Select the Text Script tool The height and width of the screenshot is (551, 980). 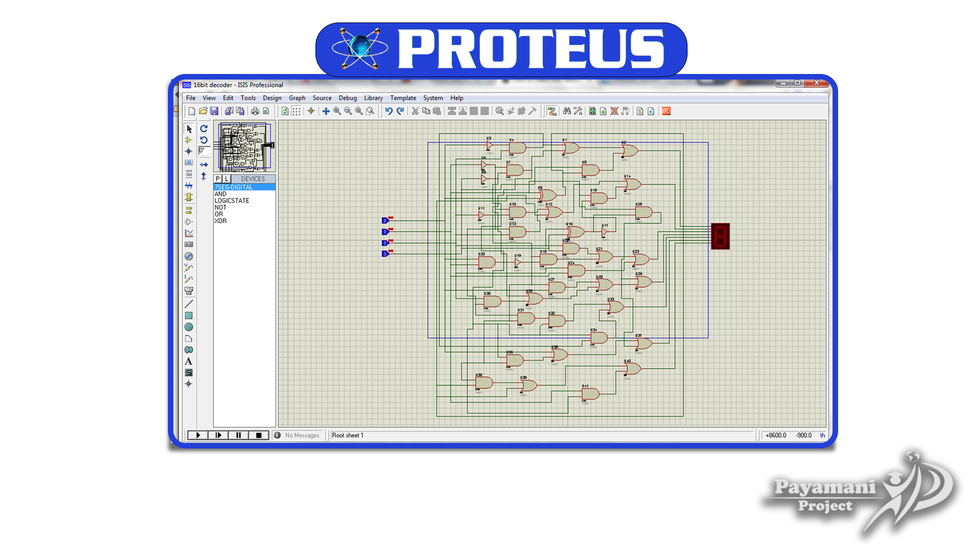(189, 174)
